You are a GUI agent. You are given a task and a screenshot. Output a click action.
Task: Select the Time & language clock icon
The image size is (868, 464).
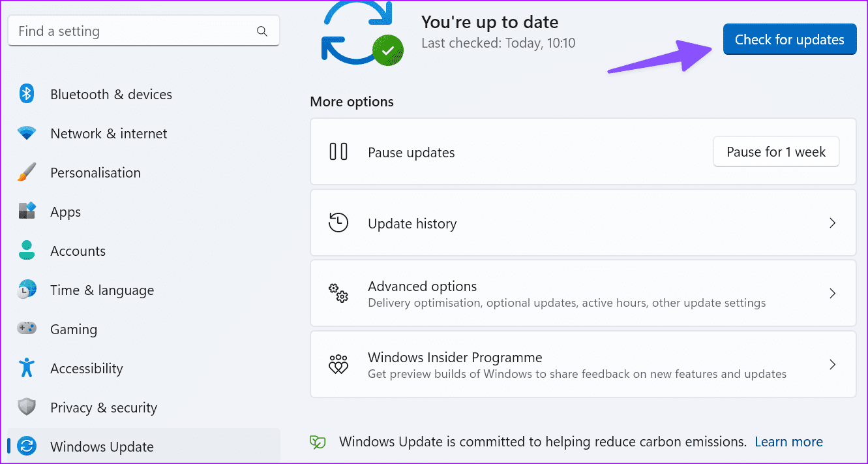click(26, 290)
